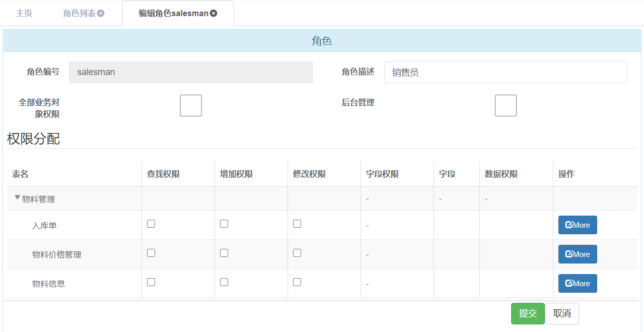Open the 角色列表 tab
This screenshot has width=644, height=332.
click(80, 13)
